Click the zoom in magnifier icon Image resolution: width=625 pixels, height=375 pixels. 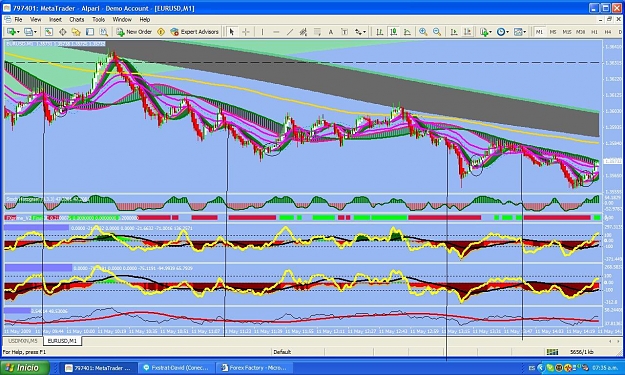(423, 32)
